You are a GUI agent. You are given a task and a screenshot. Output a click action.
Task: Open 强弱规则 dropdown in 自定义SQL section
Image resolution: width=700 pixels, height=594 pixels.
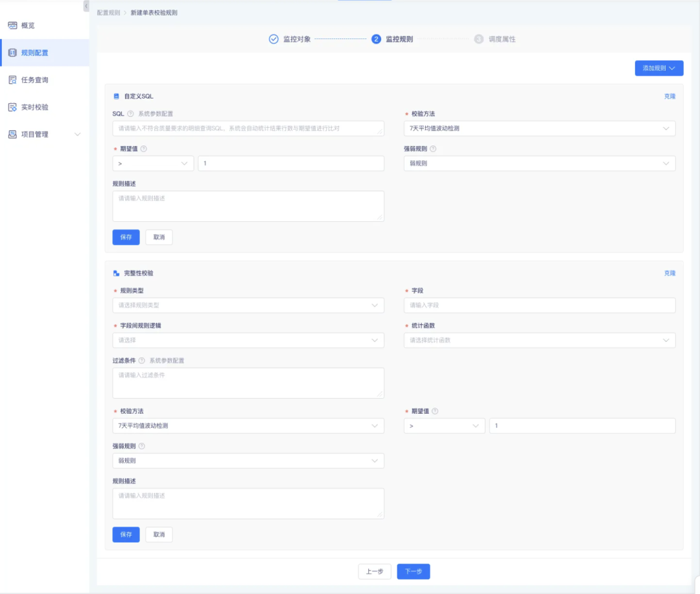click(539, 163)
